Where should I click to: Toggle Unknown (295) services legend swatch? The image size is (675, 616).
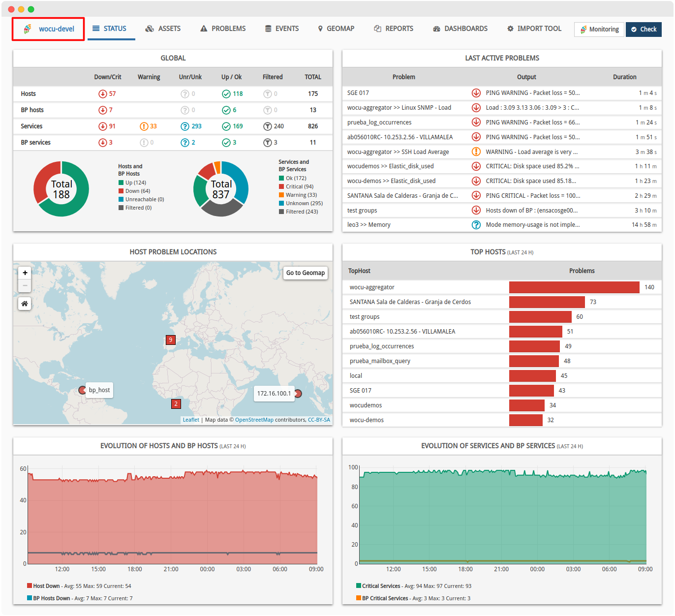point(281,203)
